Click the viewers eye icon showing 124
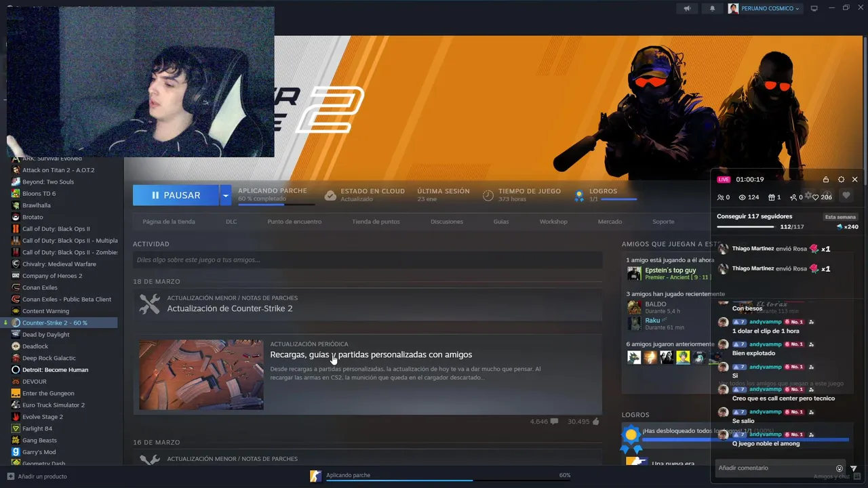Screen dimensions: 868x488 743,197
